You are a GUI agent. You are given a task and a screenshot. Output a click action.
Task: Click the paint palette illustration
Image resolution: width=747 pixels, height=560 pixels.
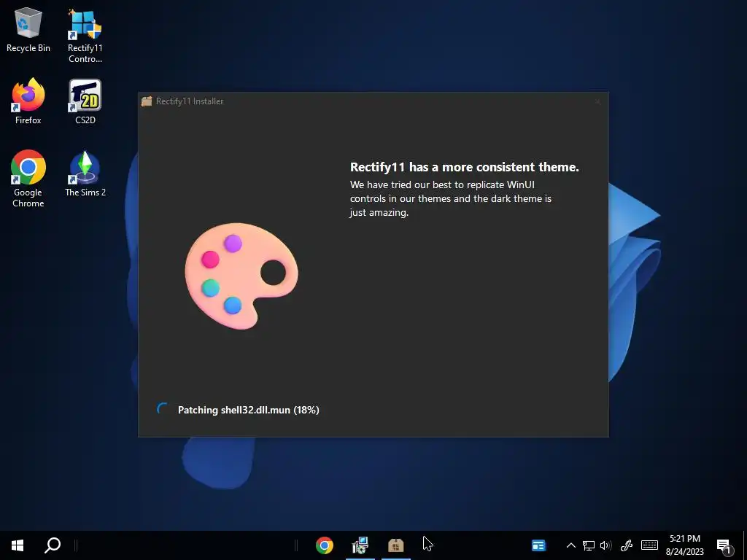[x=241, y=276]
